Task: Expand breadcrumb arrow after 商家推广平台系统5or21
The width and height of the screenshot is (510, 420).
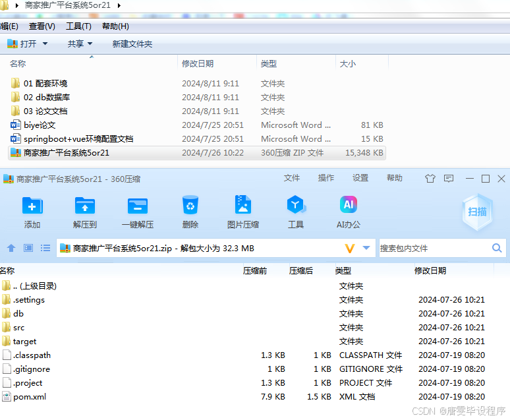Action: pos(119,5)
